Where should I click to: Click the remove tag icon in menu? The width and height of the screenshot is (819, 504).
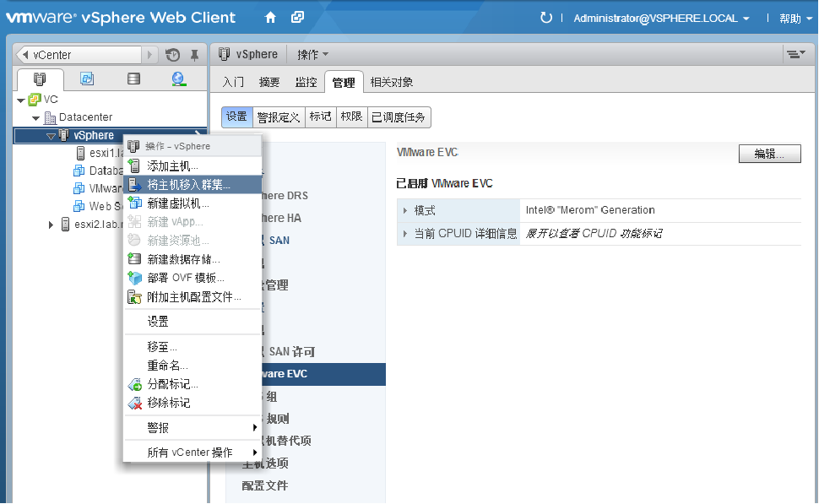coord(135,404)
